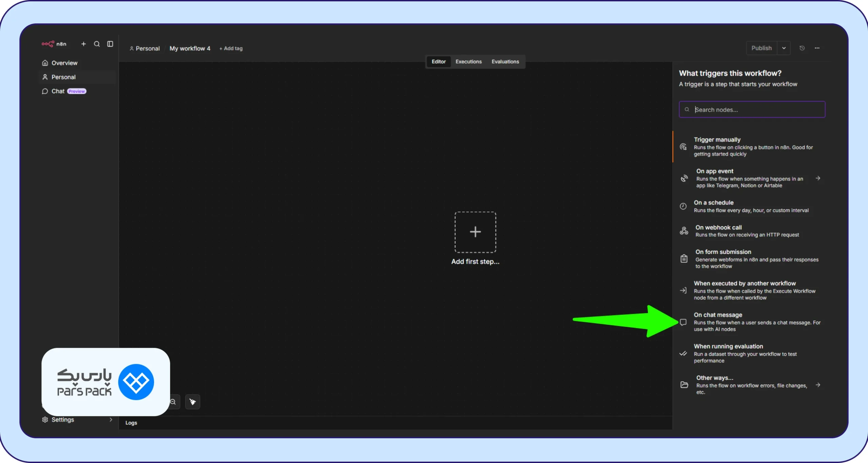Screen dimensions: 868x463
Task: Open the three-dots workflow options menu
Action: (x=817, y=48)
